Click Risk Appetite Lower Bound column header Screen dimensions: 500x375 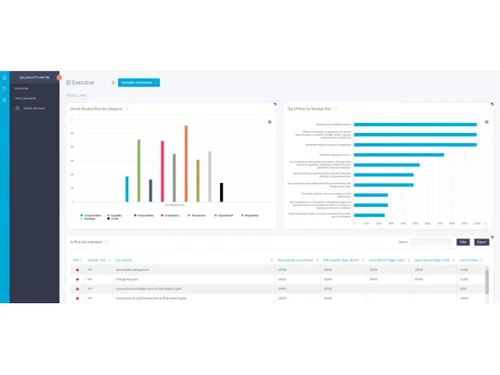(296, 260)
